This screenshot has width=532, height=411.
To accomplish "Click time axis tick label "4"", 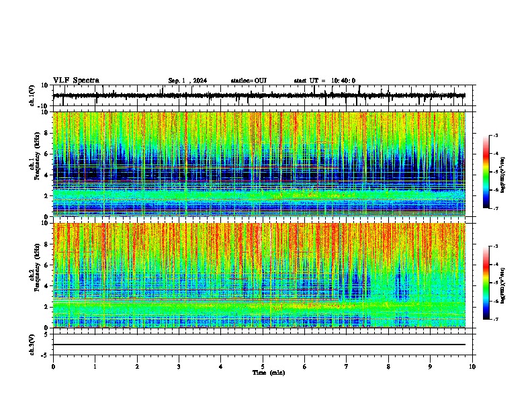I will point(221,367).
